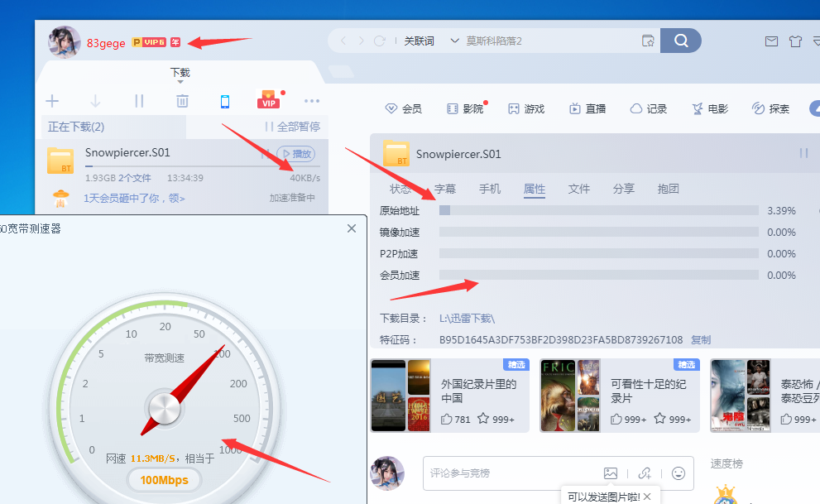820x504 pixels.
Task: Delete the selected download task
Action: pos(182,101)
